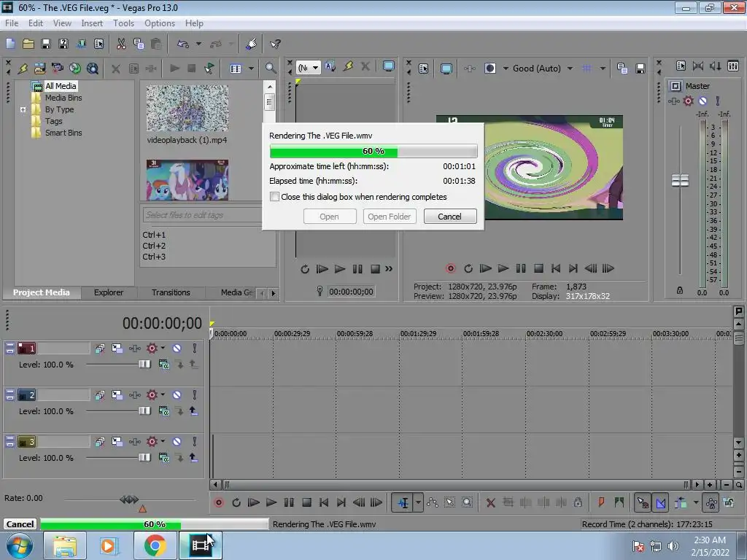Click the Video Preview external monitor icon
This screenshot has width=747, height=560.
tap(446, 69)
